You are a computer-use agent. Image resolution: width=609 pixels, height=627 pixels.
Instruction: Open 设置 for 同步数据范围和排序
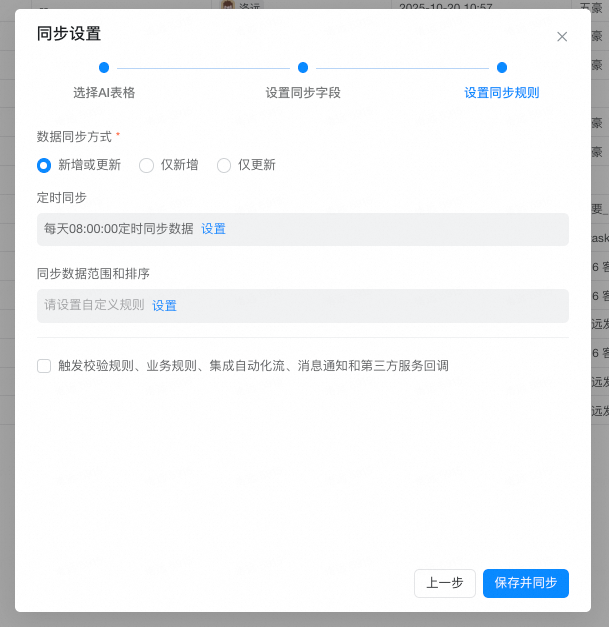(164, 306)
